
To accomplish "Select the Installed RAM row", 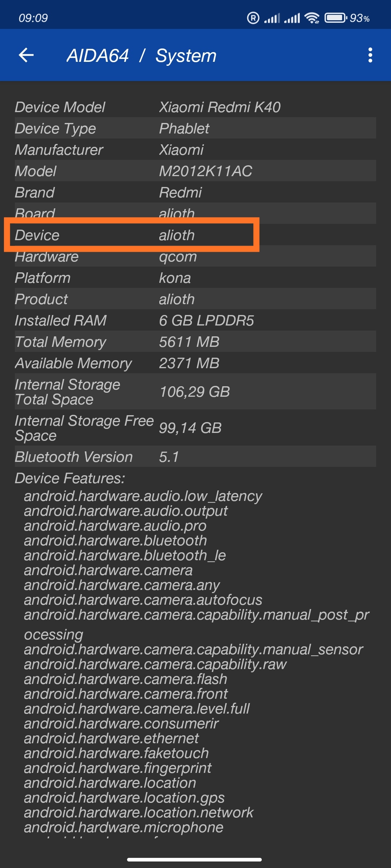I will 195,320.
